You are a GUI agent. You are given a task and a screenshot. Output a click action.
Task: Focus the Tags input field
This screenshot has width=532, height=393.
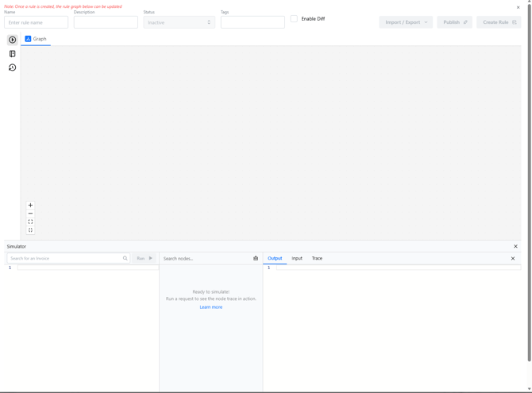253,22
